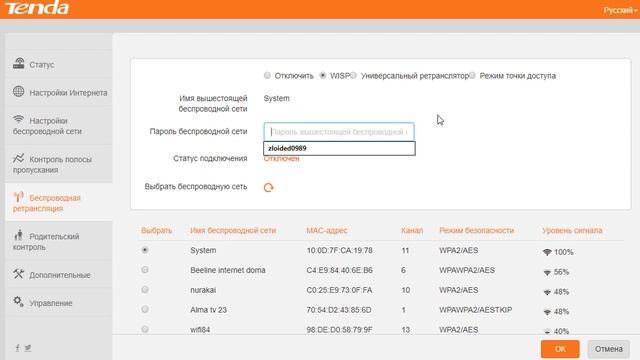Viewport: 640px width, 360px height.
Task: Click MAC address C0:25:E9:73:0F:FA
Action: point(339,290)
